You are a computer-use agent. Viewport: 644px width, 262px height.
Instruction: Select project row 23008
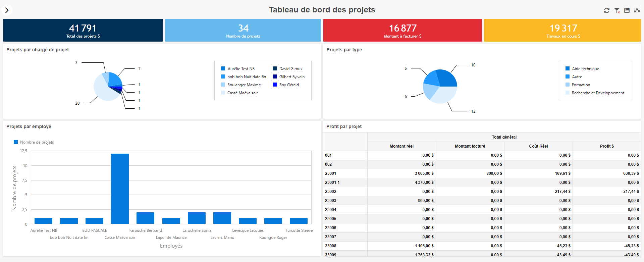point(482,246)
